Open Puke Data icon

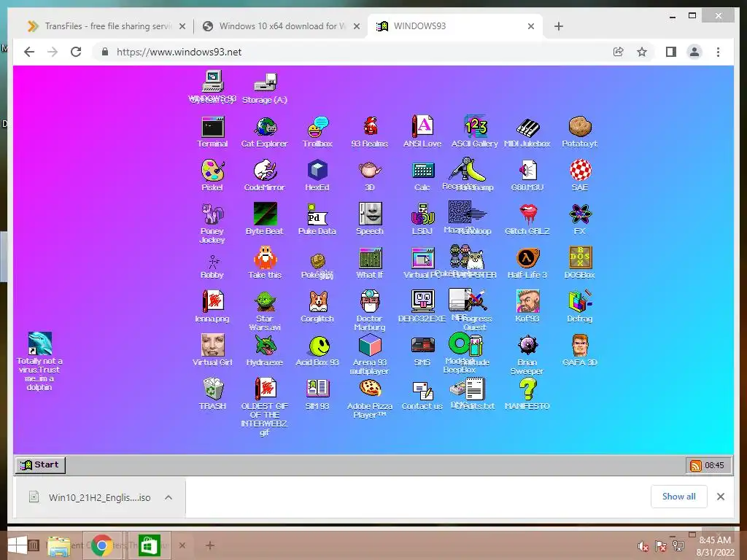[317, 219]
